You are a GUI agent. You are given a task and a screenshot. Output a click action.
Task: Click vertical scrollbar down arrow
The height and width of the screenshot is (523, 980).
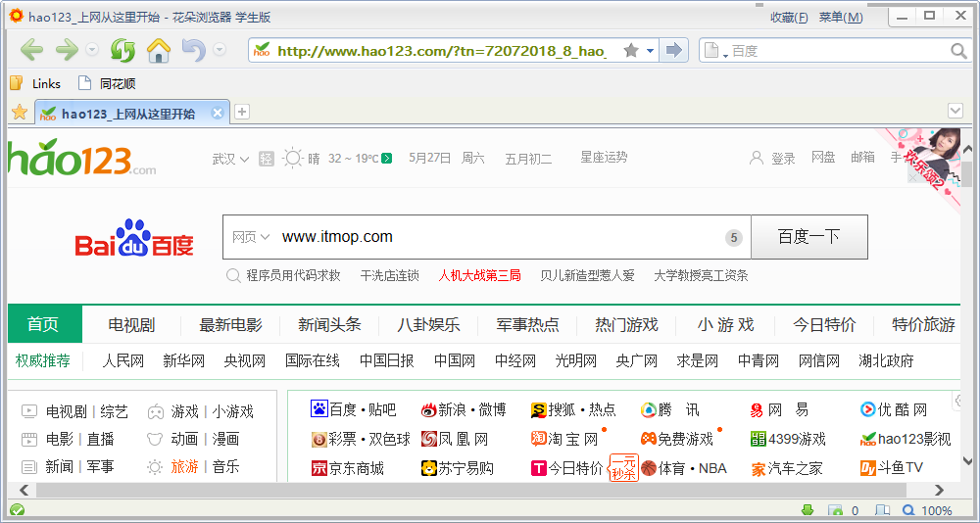(968, 461)
